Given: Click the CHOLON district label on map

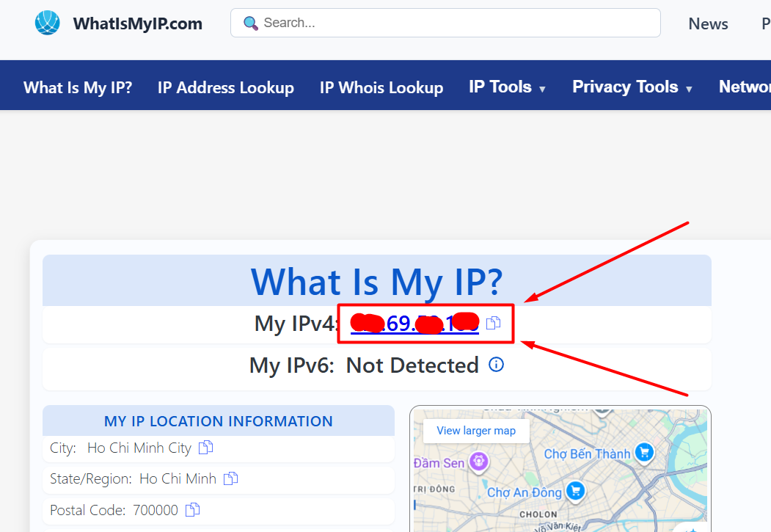Looking at the screenshot, I should [538, 514].
